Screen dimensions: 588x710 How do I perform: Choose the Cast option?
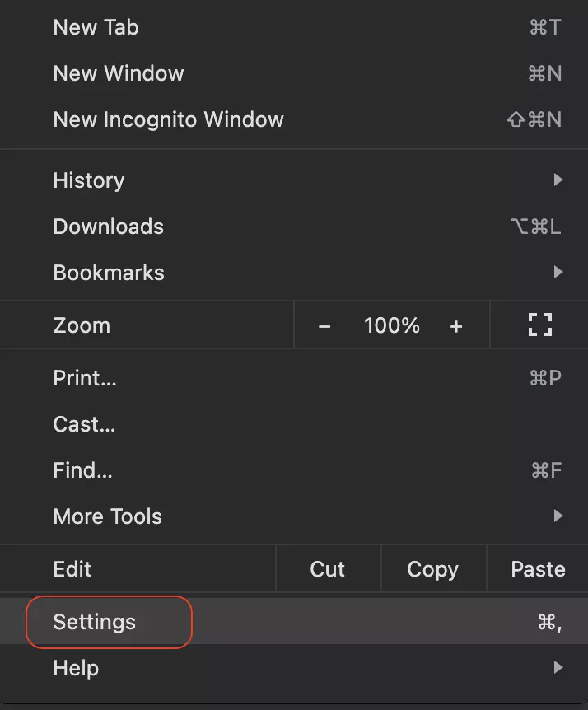point(84,424)
